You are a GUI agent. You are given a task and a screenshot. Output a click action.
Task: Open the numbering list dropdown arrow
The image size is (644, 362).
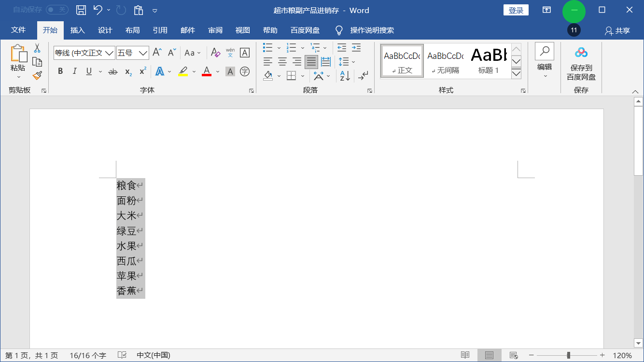303,48
